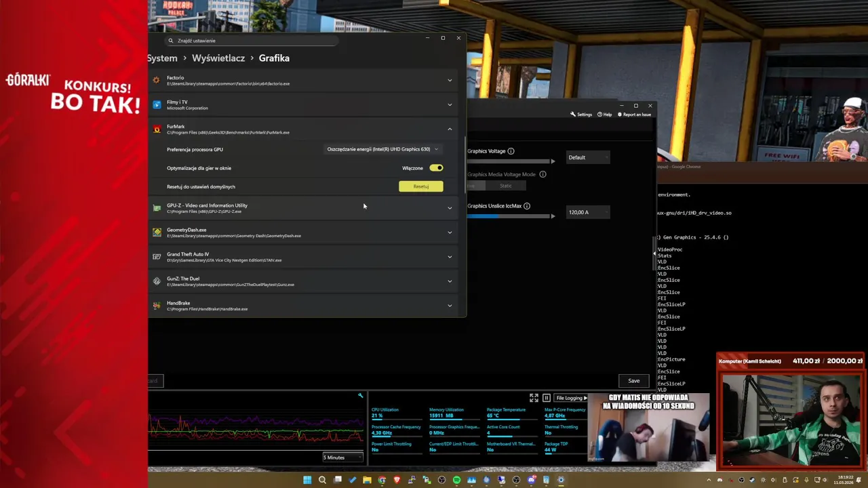Open Spotify from the taskbar

coord(457,480)
